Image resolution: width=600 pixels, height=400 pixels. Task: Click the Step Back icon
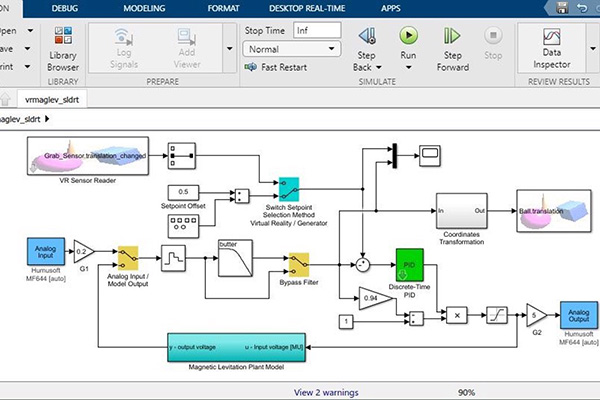pos(367,38)
